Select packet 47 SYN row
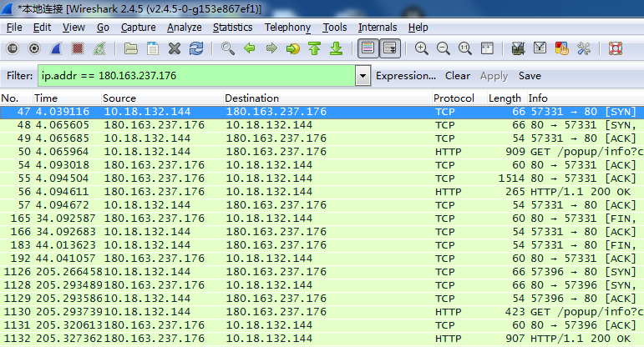The width and height of the screenshot is (644, 347). 322,112
